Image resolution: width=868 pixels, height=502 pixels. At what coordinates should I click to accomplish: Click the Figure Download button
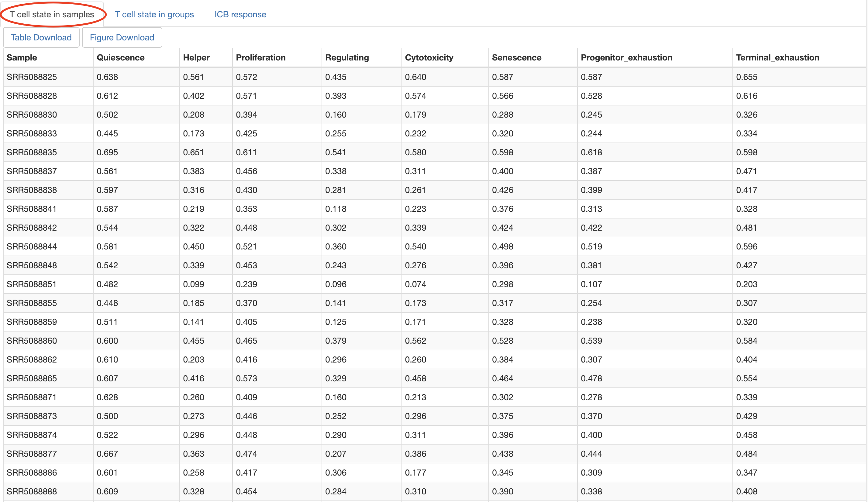click(122, 38)
